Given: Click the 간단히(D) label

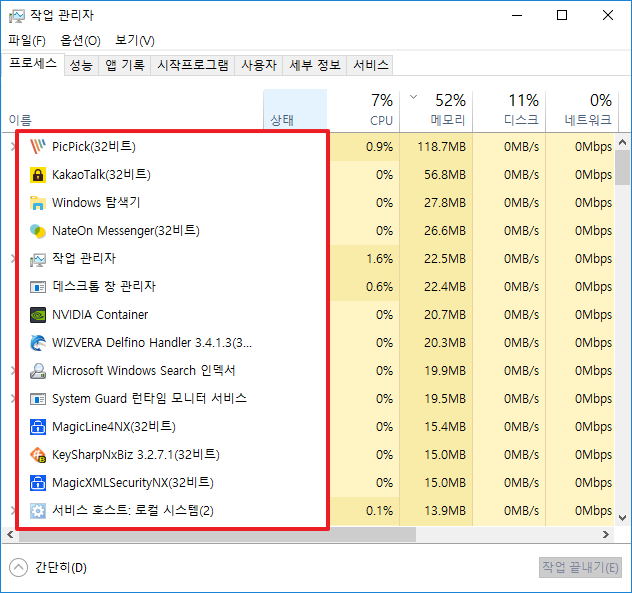Looking at the screenshot, I should (x=61, y=568).
